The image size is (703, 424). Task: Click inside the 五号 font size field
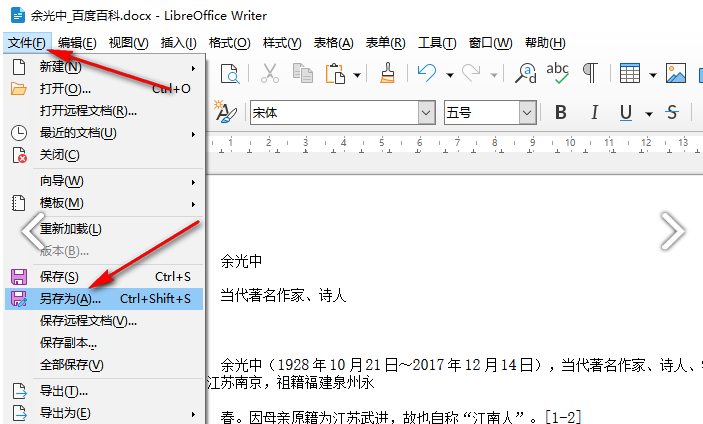tap(482, 112)
